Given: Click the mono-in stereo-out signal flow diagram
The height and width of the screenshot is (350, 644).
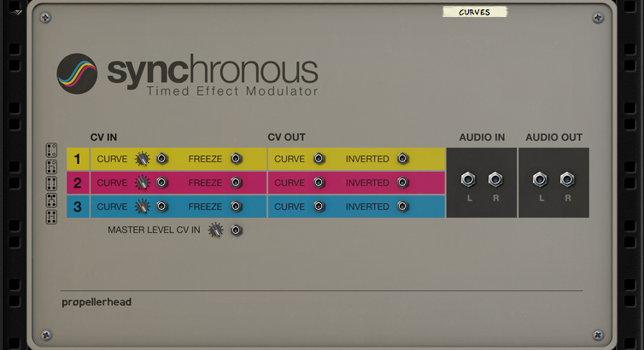Looking at the screenshot, I should (51, 167).
